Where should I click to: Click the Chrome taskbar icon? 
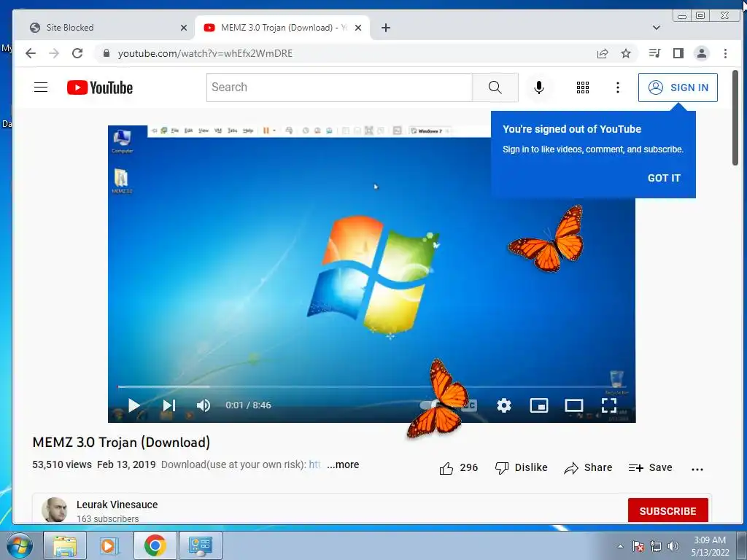(x=155, y=545)
